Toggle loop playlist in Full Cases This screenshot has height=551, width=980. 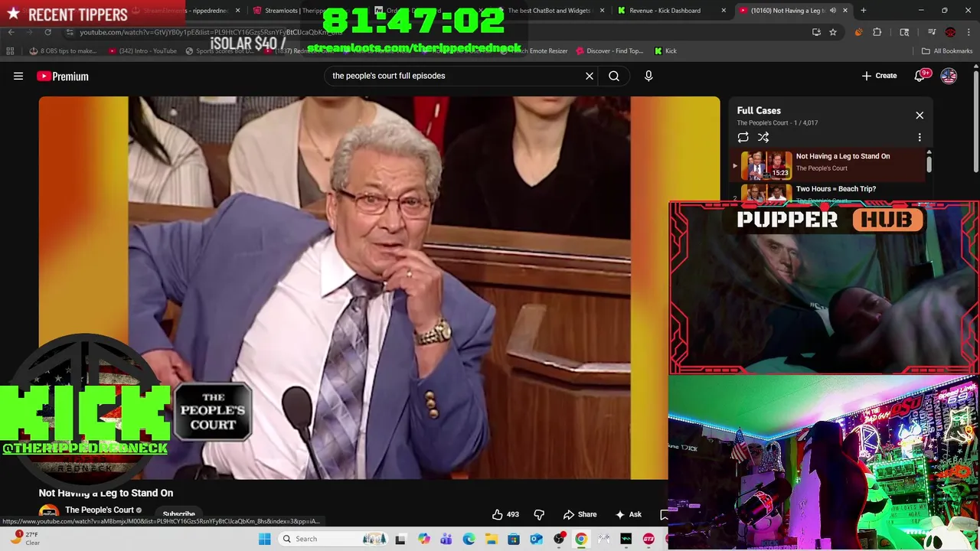pyautogui.click(x=743, y=138)
